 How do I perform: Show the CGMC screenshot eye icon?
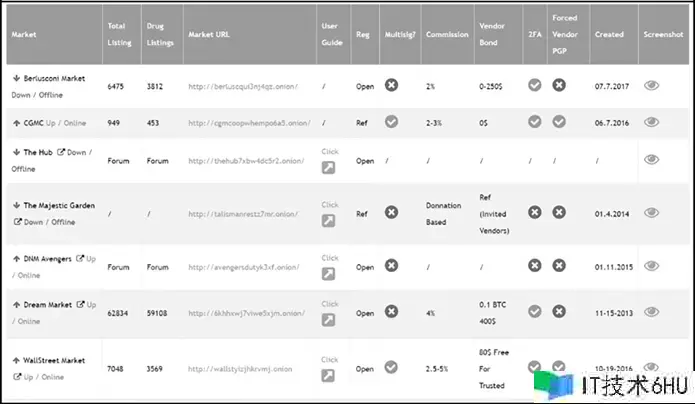point(652,122)
